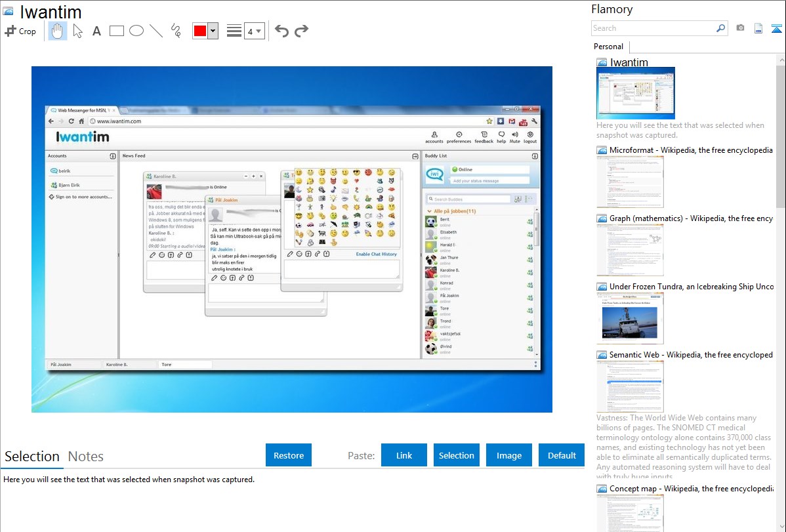Click the blue collapse panel icon

[776, 28]
